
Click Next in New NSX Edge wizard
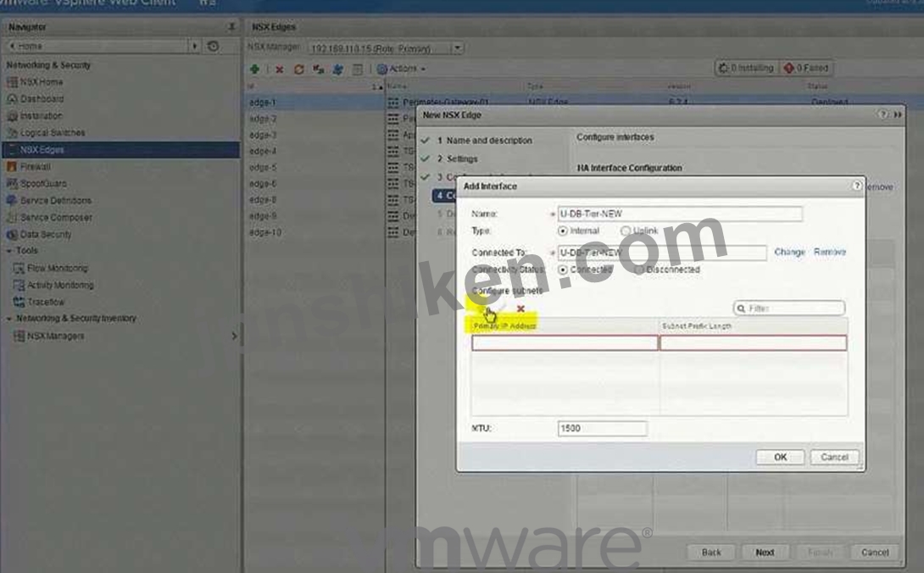[765, 553]
